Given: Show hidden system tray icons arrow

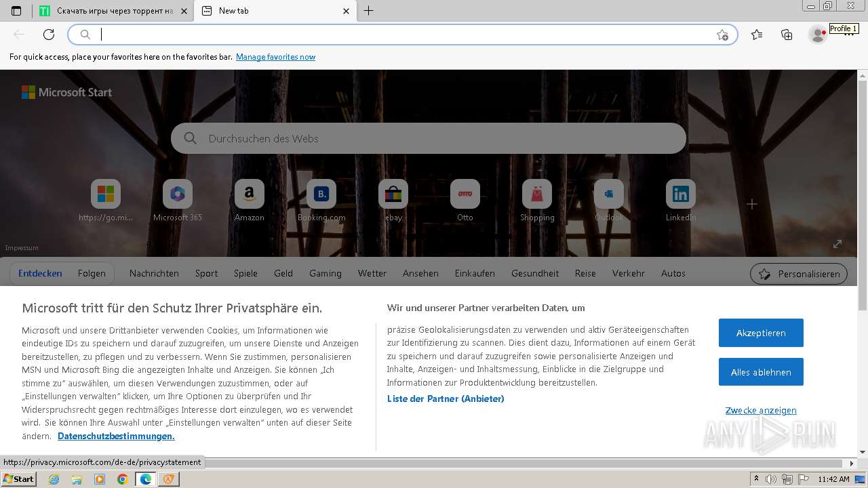Looking at the screenshot, I should tap(756, 479).
